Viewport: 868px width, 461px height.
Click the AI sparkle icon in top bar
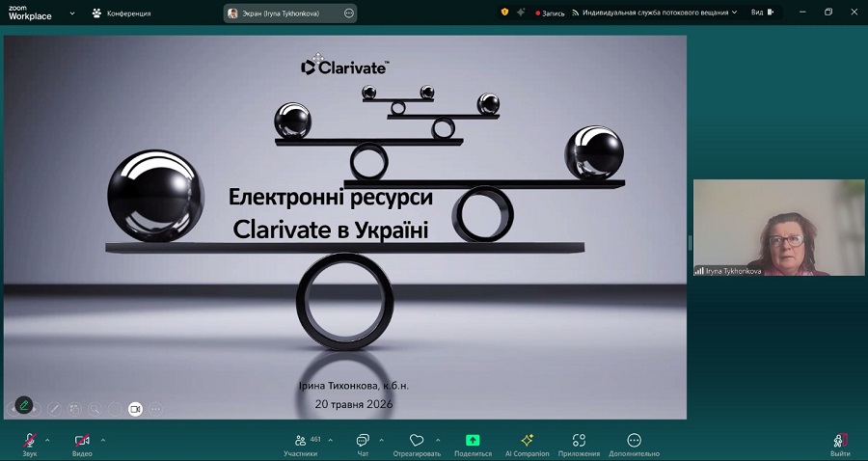[521, 12]
